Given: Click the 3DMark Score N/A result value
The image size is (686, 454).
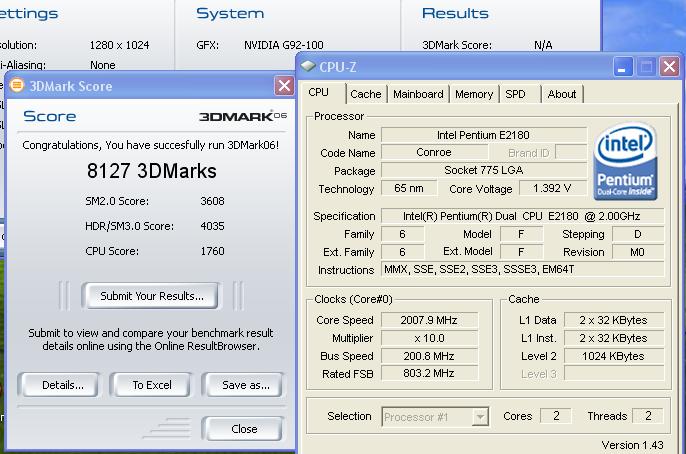Looking at the screenshot, I should 543,45.
